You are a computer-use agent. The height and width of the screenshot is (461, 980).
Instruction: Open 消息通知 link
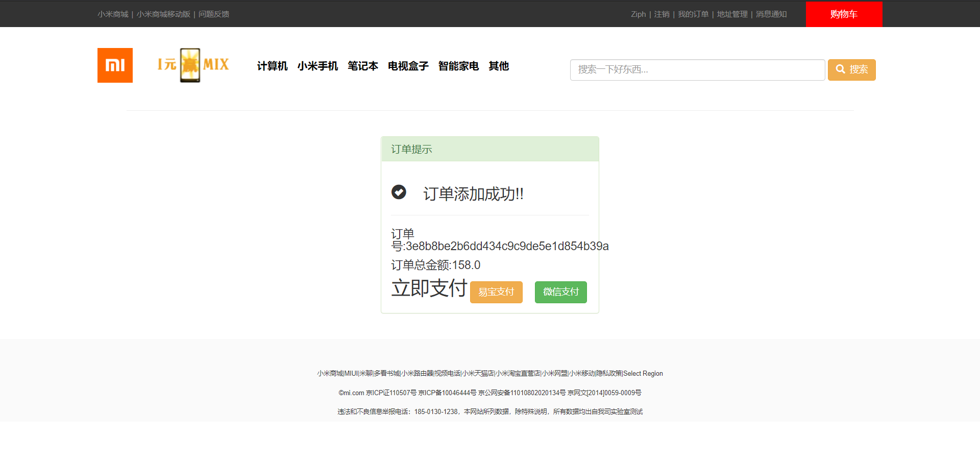tap(771, 14)
